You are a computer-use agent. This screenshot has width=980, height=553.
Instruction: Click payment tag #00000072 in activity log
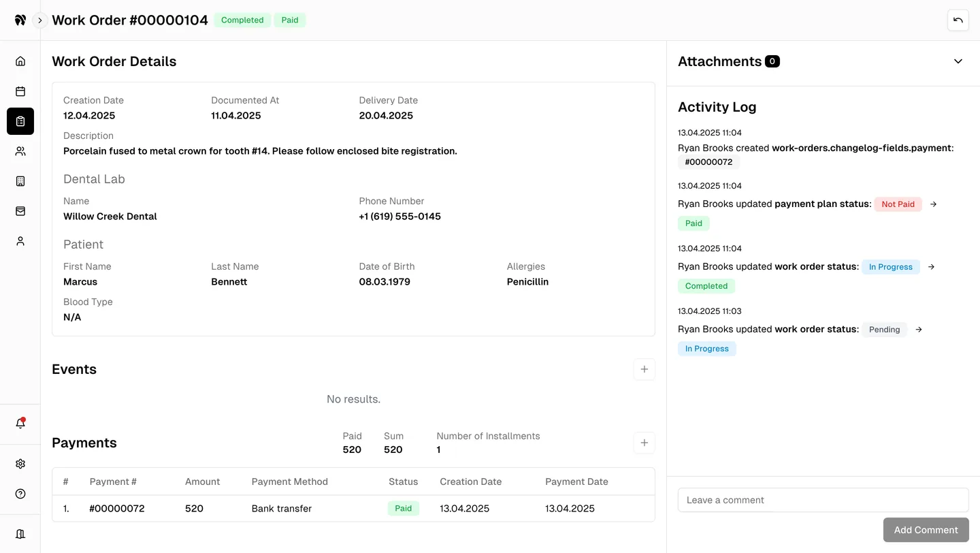click(708, 162)
